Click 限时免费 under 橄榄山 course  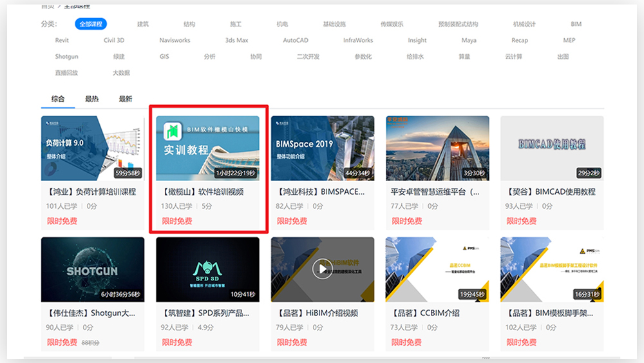coord(177,221)
